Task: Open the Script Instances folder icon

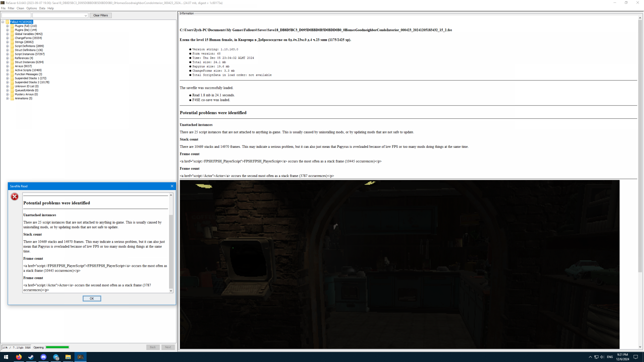Action: pyautogui.click(x=12, y=54)
